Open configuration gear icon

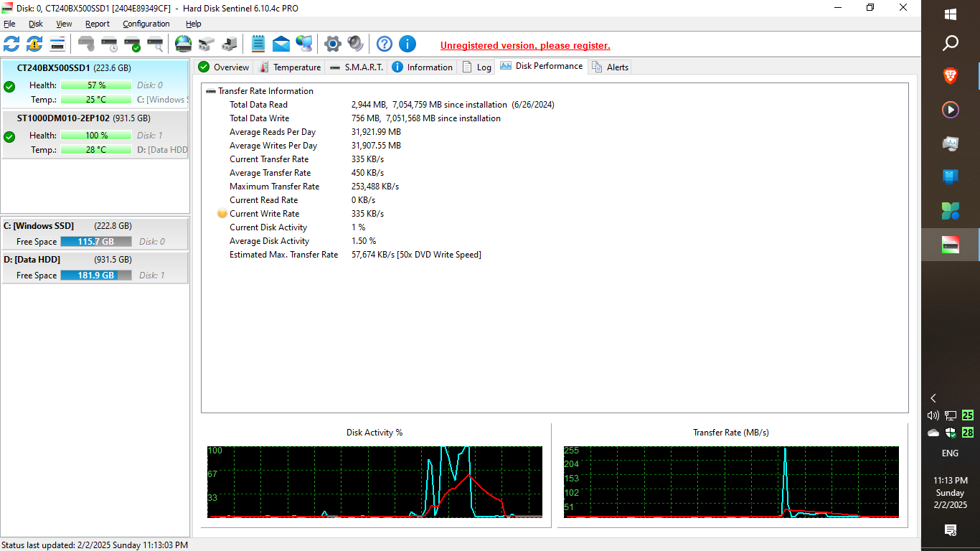[x=333, y=44]
